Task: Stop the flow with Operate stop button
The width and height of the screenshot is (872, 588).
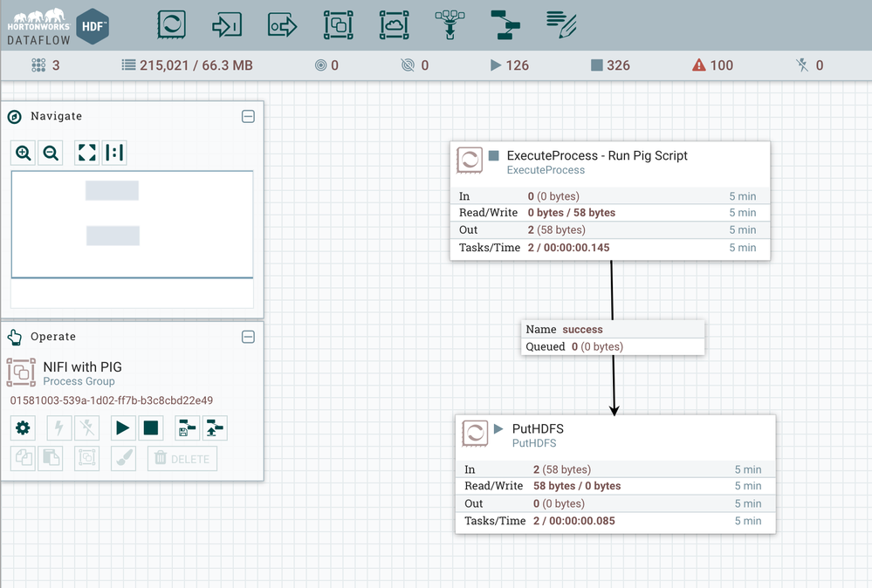Action: click(x=151, y=427)
